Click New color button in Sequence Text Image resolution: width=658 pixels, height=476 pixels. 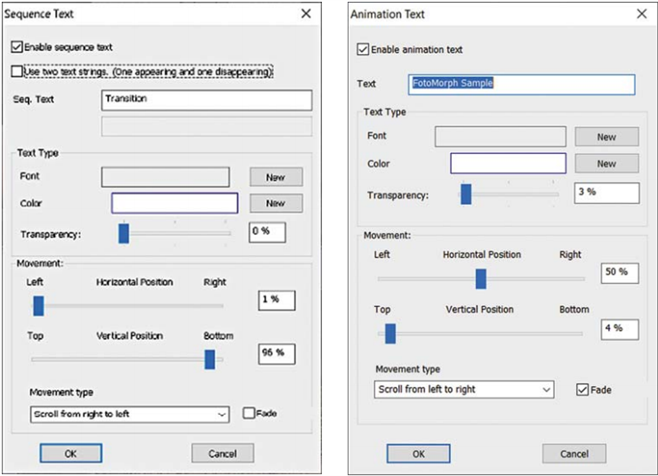coord(275,203)
